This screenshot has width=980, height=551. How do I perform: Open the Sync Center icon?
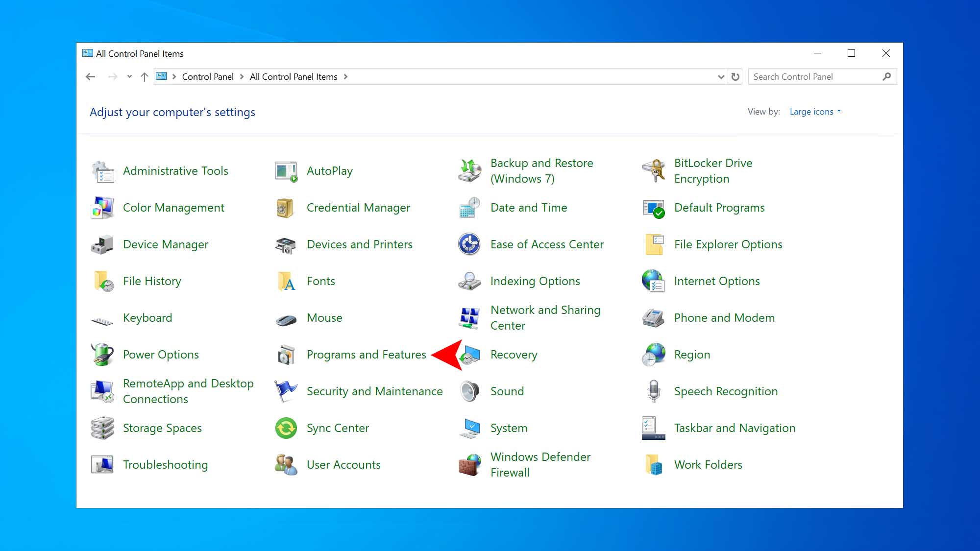click(286, 428)
